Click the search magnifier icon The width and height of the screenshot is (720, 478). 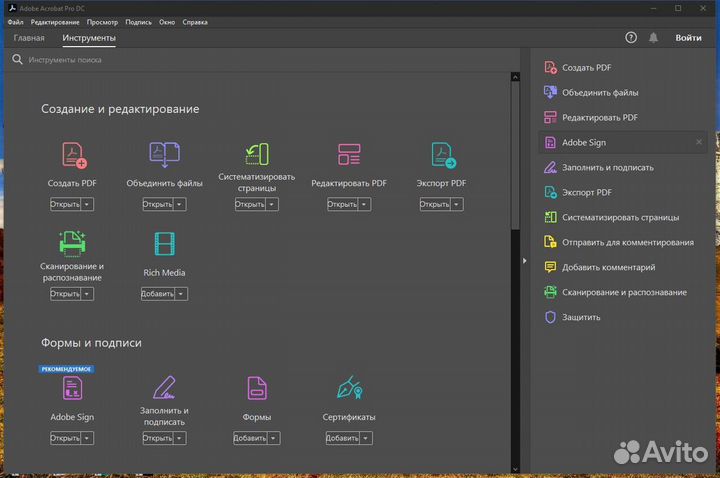pyautogui.click(x=17, y=59)
